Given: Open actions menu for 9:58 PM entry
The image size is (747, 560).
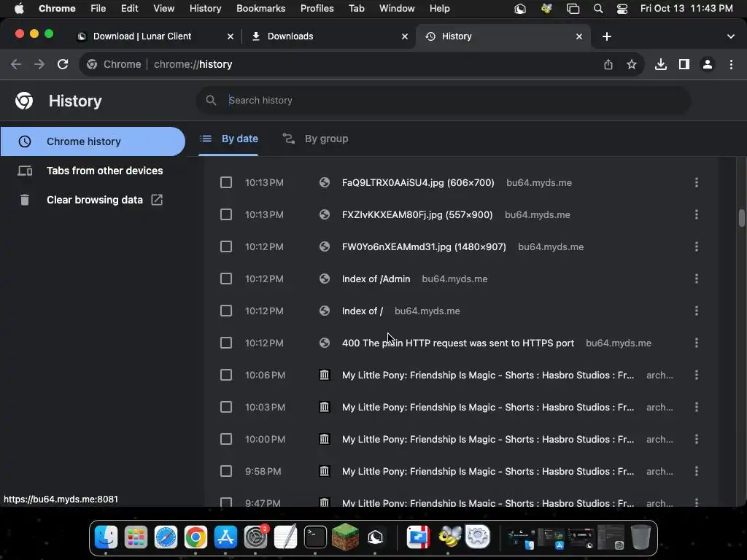Looking at the screenshot, I should (697, 471).
